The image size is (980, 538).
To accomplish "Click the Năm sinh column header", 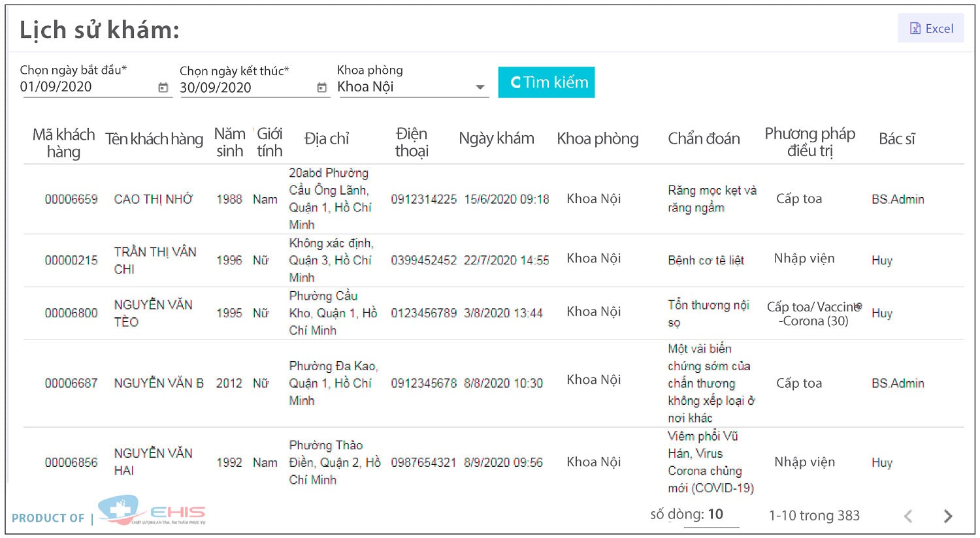I will click(x=230, y=142).
